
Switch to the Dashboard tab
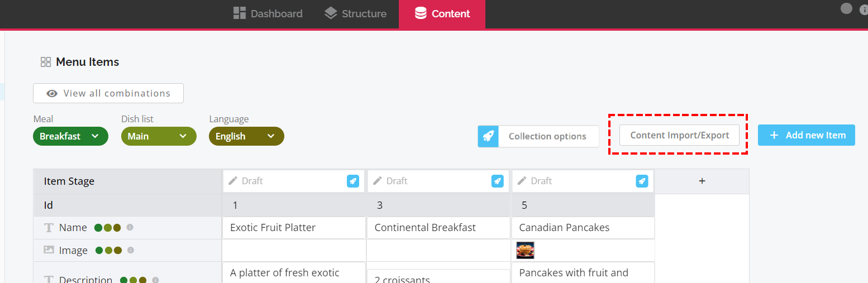tap(268, 13)
